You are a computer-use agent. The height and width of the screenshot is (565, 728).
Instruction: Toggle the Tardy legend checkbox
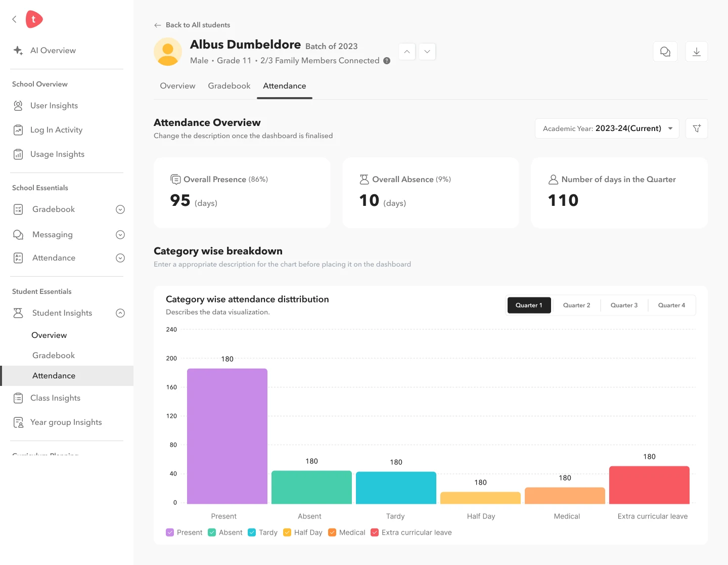coord(252,532)
